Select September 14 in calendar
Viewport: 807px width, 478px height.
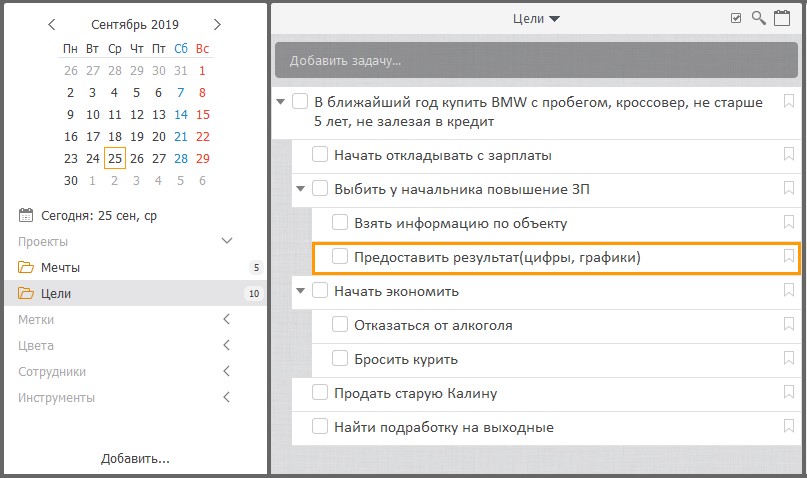click(181, 114)
